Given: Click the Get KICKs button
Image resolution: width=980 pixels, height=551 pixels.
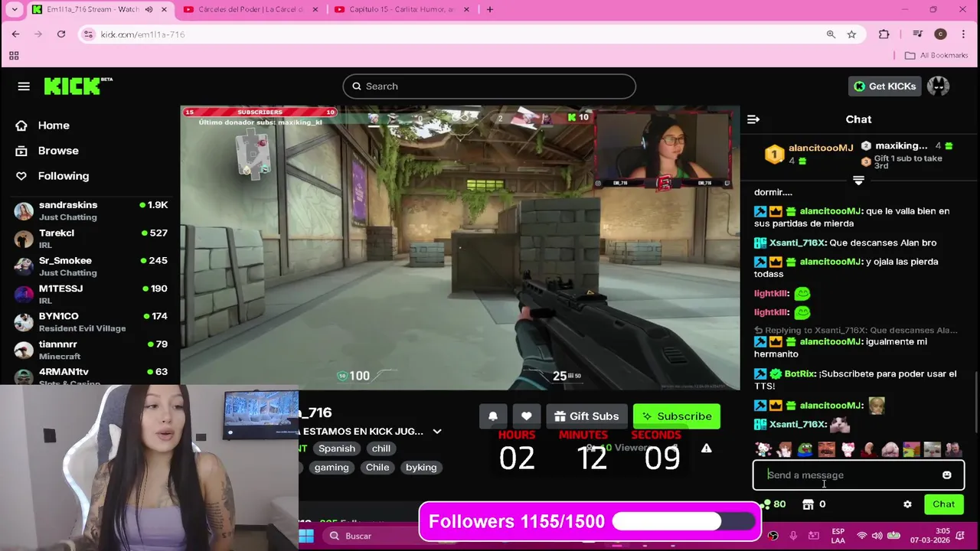Looking at the screenshot, I should click(x=884, y=86).
